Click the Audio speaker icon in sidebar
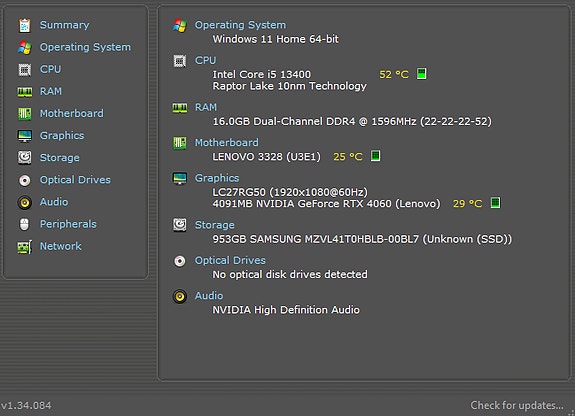The width and height of the screenshot is (575, 416). 25,202
